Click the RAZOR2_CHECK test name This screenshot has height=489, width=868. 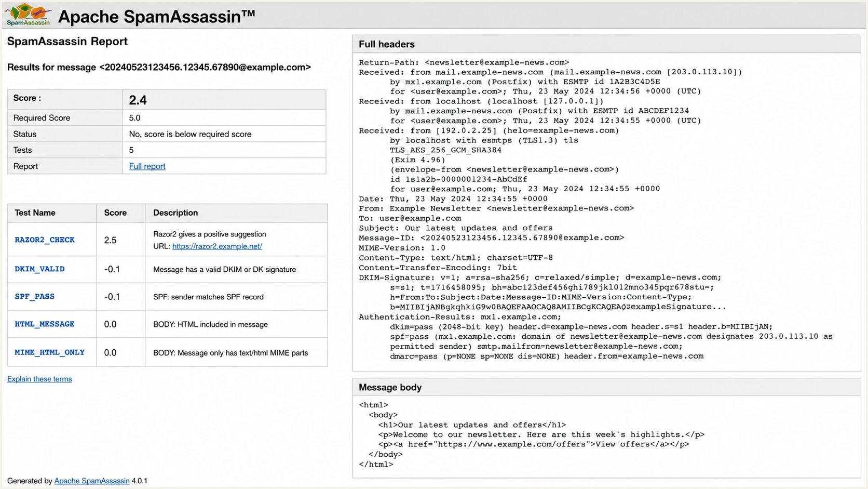45,240
